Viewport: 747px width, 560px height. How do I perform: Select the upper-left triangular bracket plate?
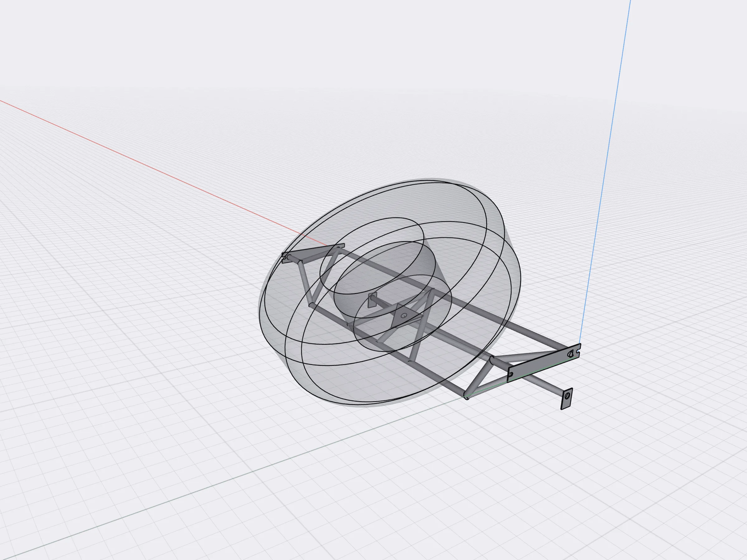click(x=312, y=253)
